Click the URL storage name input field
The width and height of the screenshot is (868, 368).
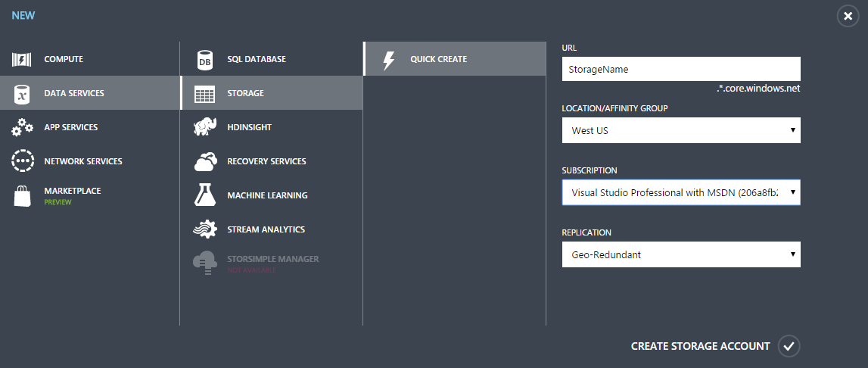click(x=680, y=69)
